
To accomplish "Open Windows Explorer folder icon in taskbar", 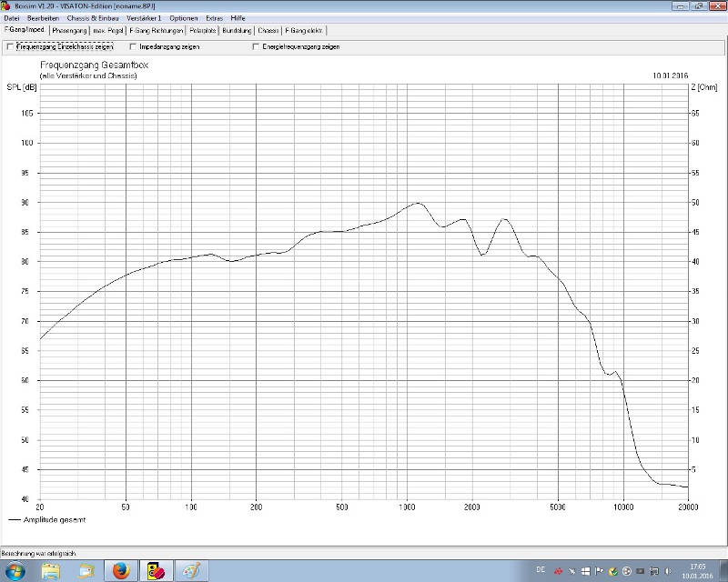I will 51,571.
